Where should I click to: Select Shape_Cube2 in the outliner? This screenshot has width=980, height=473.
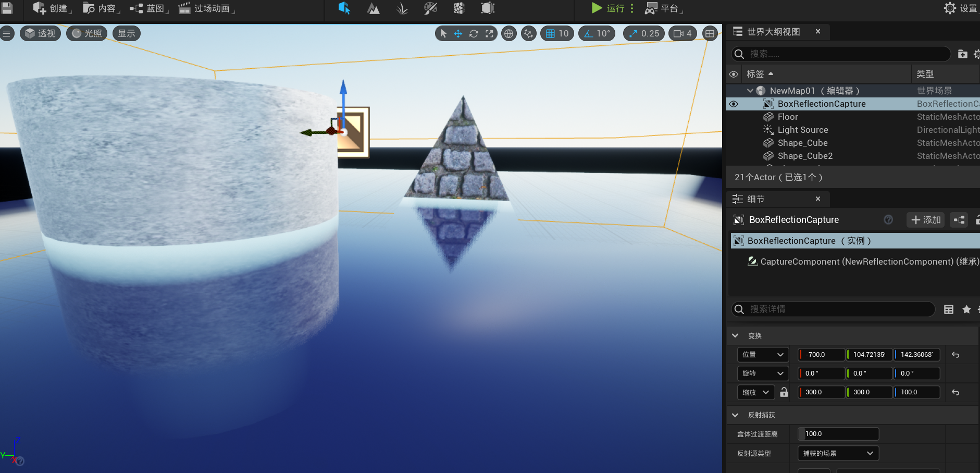click(x=805, y=156)
